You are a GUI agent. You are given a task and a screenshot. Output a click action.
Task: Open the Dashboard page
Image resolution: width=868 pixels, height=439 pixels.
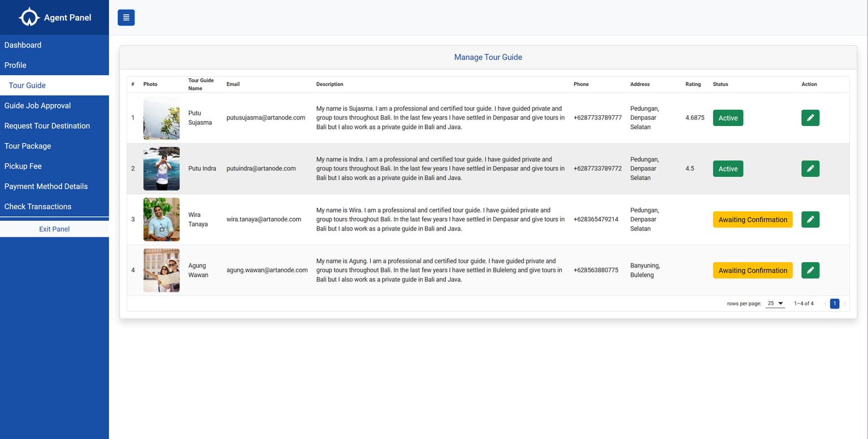(x=23, y=45)
